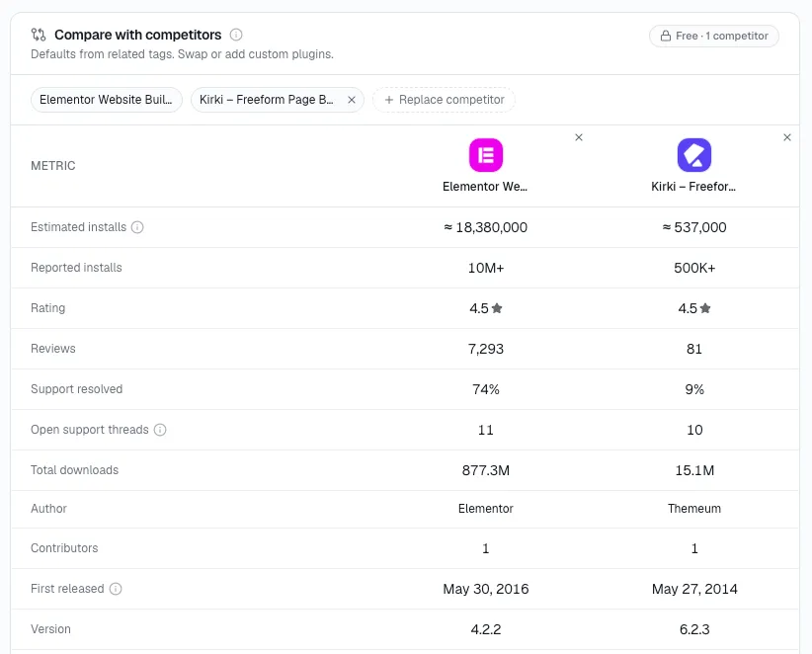This screenshot has height=654, width=812.
Task: Open Kirki – Freefor... plugin name link
Action: [x=693, y=187]
